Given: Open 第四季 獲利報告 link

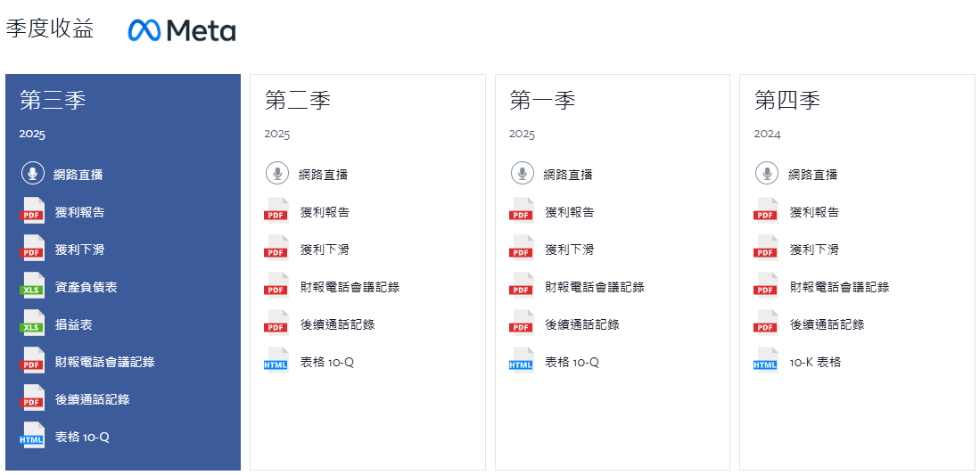Looking at the screenshot, I should pyautogui.click(x=814, y=212).
